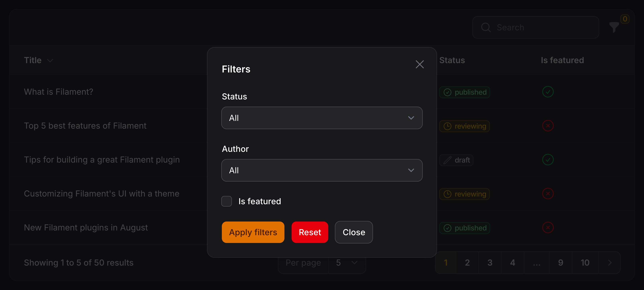Open the What is Filament? row
The height and width of the screenshot is (290, 644).
(58, 92)
